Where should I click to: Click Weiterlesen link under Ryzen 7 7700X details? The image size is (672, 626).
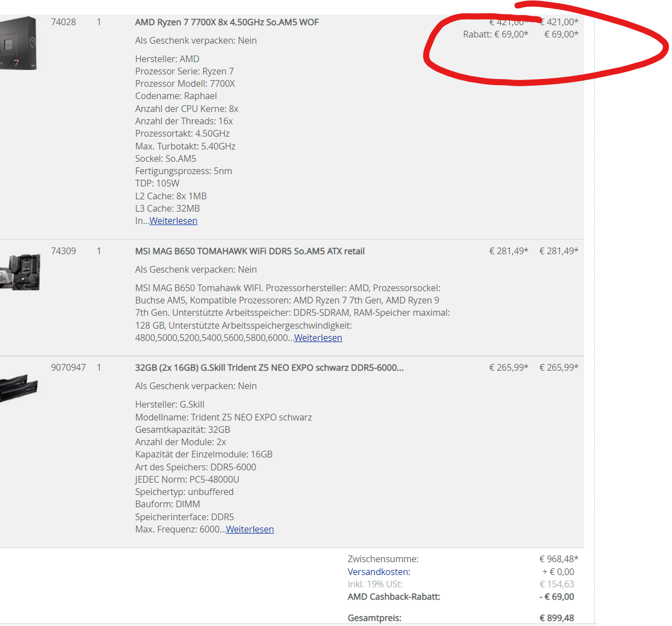(173, 221)
